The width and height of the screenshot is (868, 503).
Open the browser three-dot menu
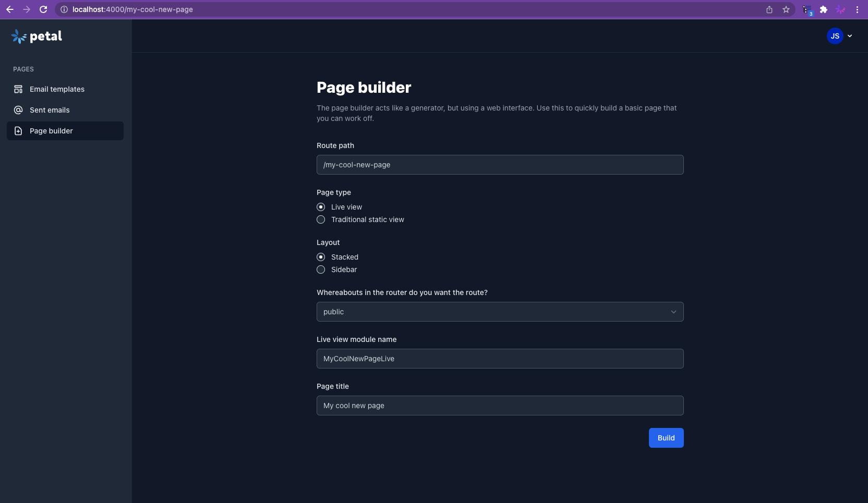(x=857, y=9)
